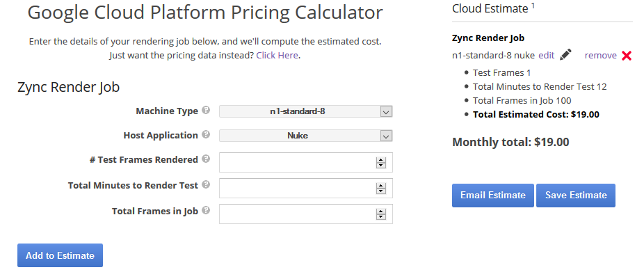Follow the Click Here pricing data link
Image resolution: width=644 pixels, height=279 pixels.
[x=277, y=55]
